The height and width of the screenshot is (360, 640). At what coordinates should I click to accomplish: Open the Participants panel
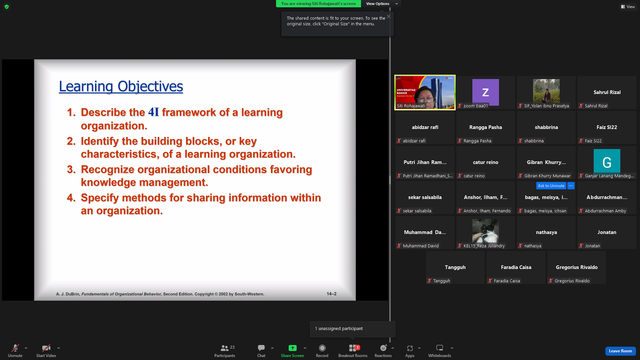coord(224,350)
